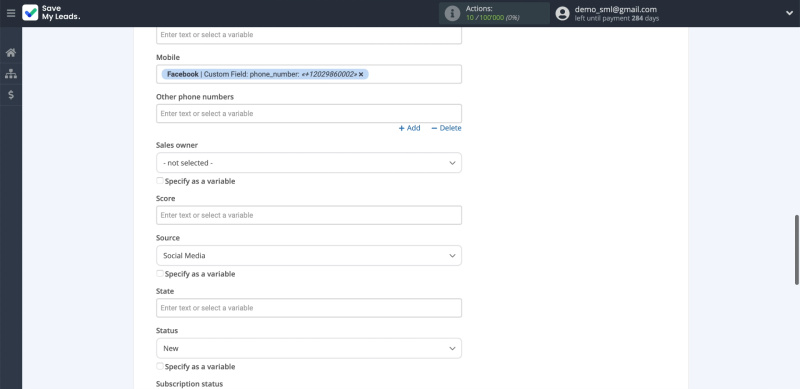Open billing via the sidebar dollar icon
The height and width of the screenshot is (389, 800).
11,95
